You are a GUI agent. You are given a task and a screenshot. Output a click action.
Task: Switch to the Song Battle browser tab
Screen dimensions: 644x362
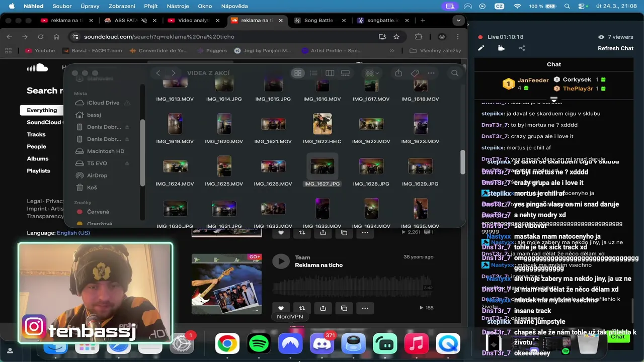[x=318, y=21]
